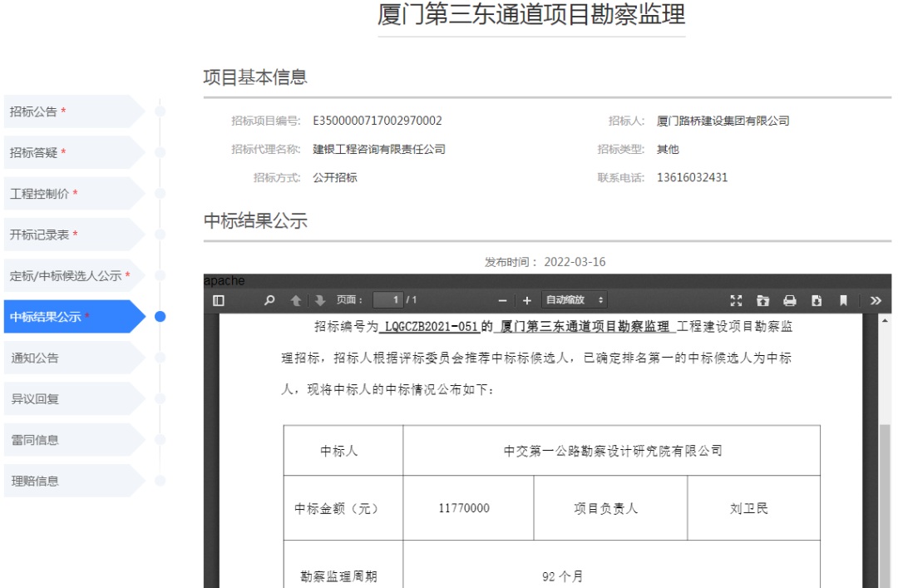The image size is (898, 588).
Task: Open the 通知公告 step tab
Action: 75,358
